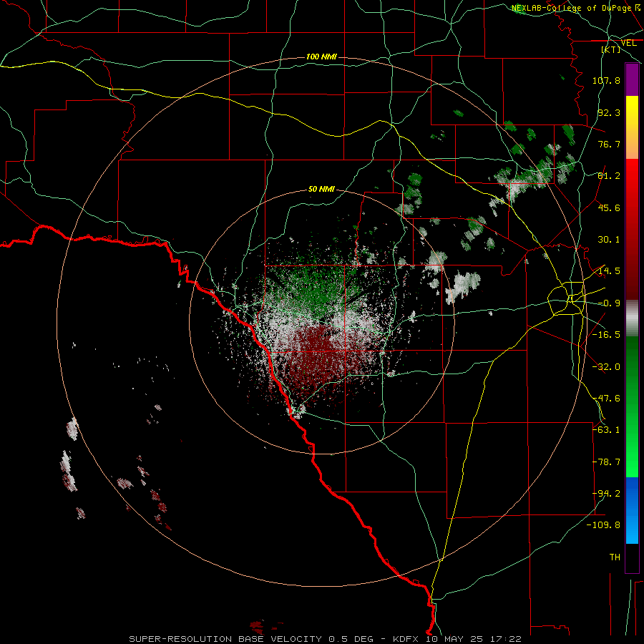644x644 pixels.
Task: Click the blue segment of velocity color bar
Action: tap(632, 510)
